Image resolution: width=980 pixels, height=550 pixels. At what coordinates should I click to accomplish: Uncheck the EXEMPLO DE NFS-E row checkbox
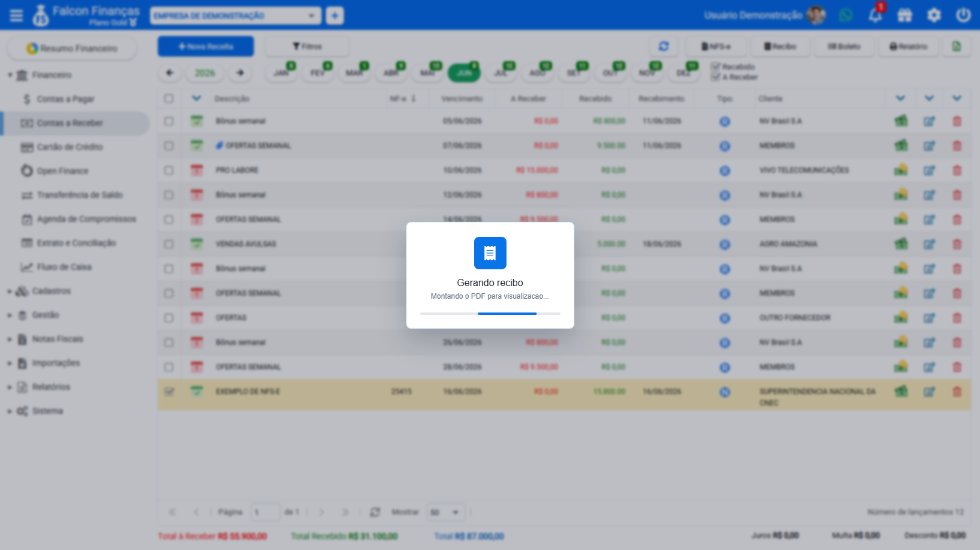pyautogui.click(x=169, y=392)
